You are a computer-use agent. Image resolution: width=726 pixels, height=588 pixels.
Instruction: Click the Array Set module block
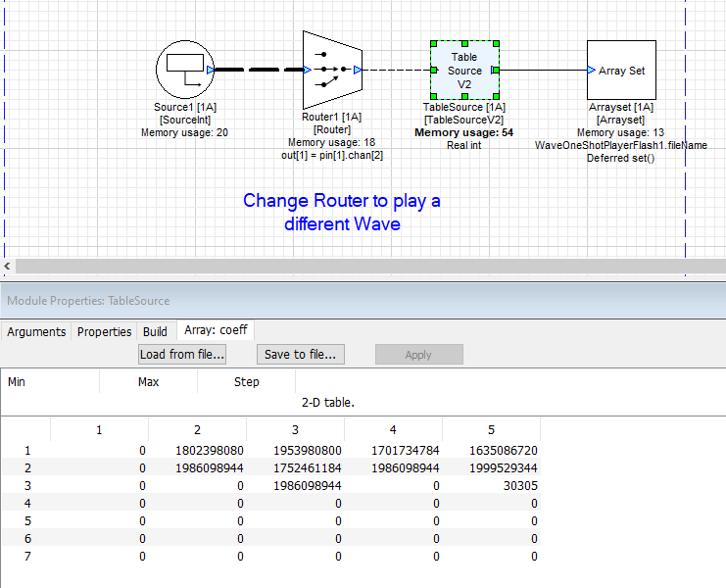621,70
